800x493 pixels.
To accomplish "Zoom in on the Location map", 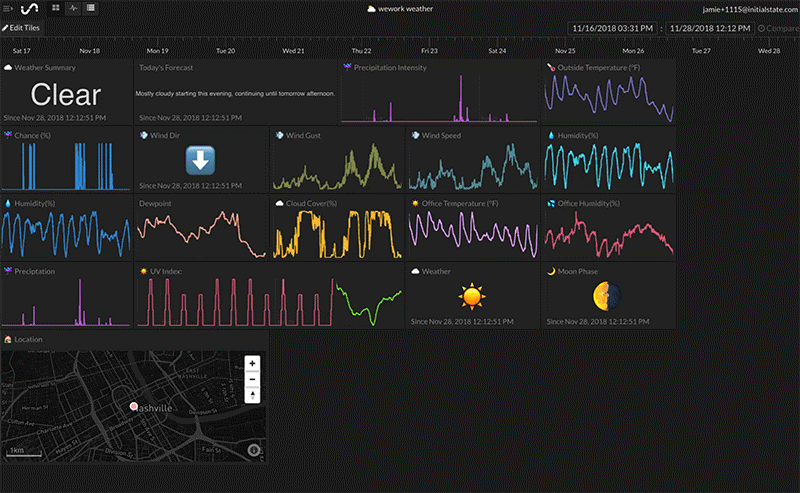I will coord(252,363).
